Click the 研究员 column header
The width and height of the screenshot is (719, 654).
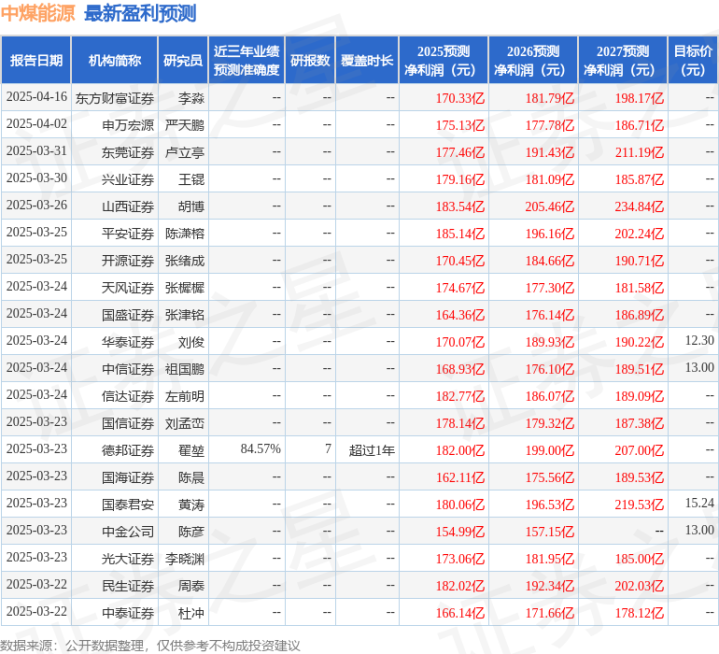183,61
